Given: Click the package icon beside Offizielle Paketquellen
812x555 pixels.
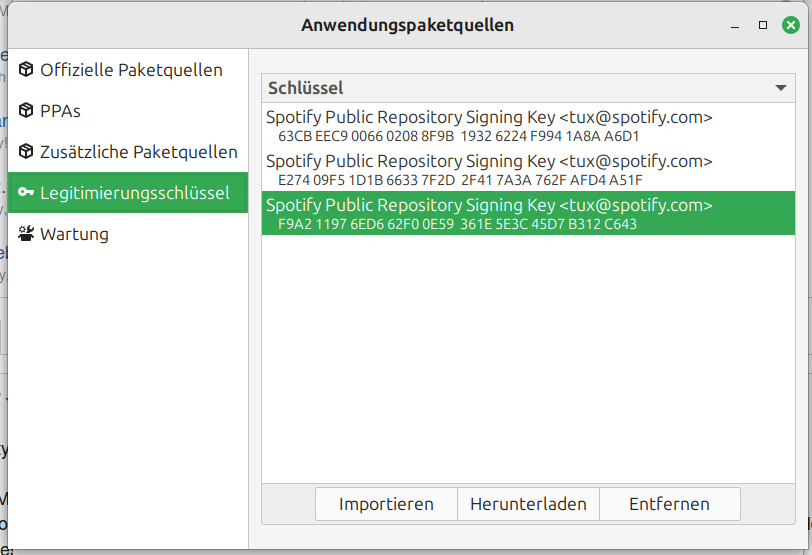Looking at the screenshot, I should (x=26, y=69).
